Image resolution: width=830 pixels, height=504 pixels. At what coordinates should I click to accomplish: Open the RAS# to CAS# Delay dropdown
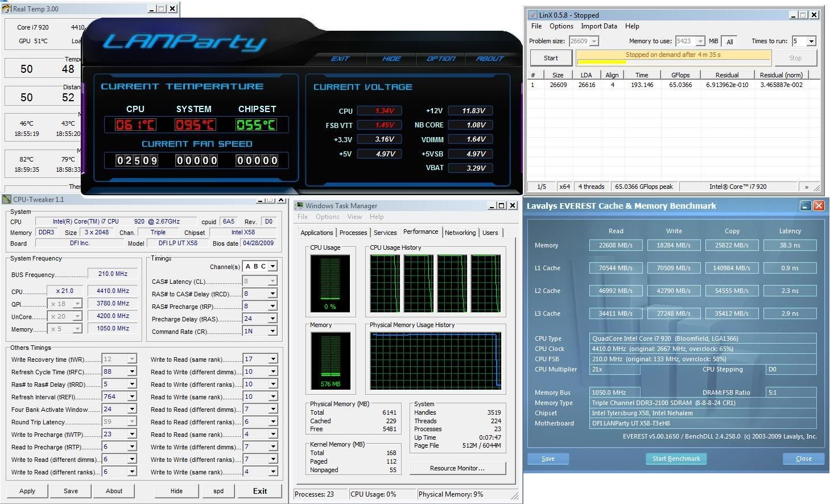click(272, 294)
